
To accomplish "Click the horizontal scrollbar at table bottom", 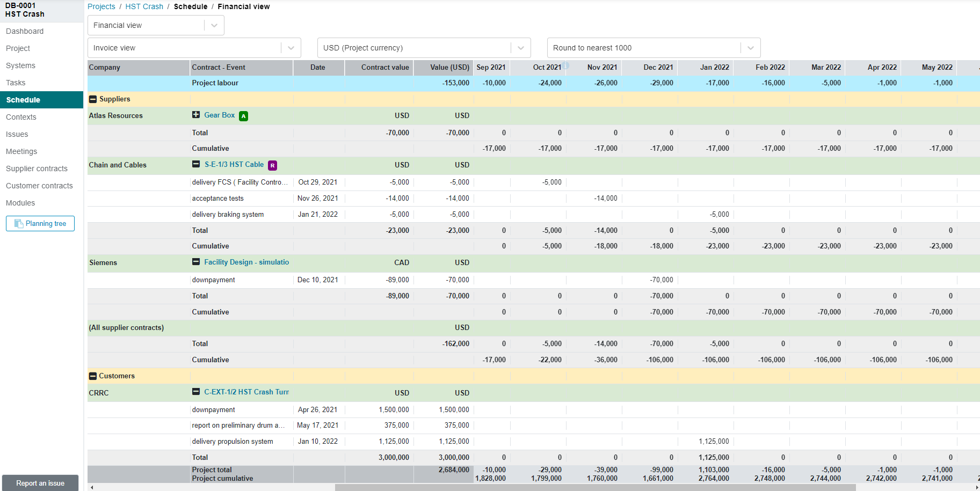I will pyautogui.click(x=595, y=487).
